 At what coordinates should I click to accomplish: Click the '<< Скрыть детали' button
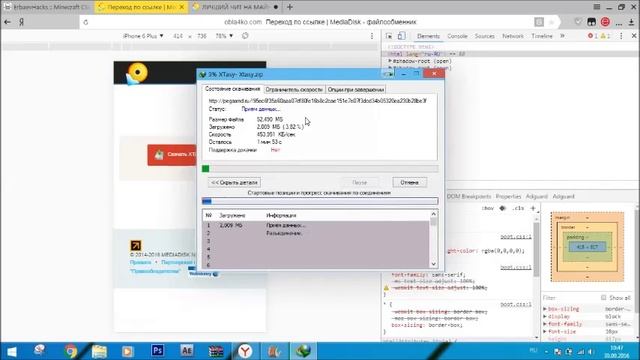click(234, 182)
